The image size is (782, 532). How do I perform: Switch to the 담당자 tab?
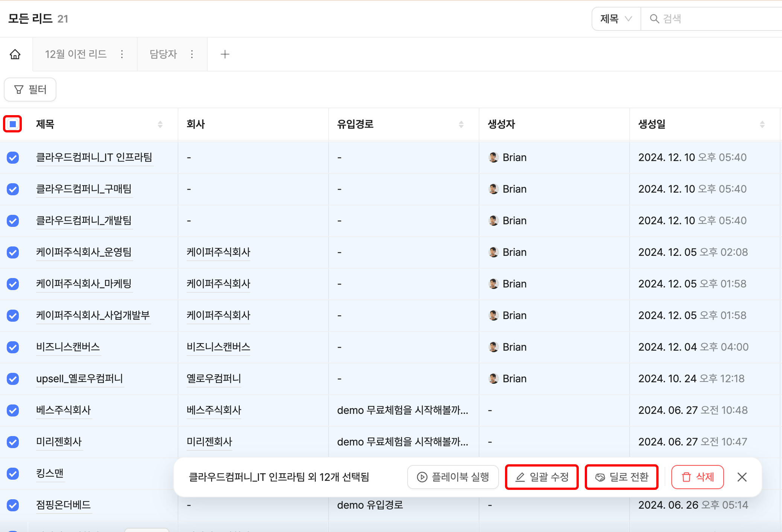tap(163, 54)
